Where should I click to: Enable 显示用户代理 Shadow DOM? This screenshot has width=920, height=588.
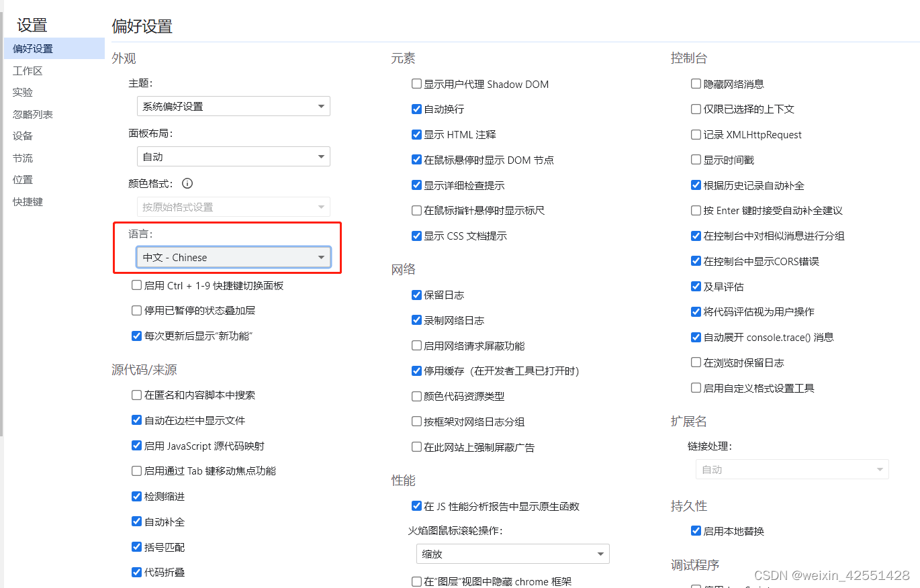pos(416,84)
